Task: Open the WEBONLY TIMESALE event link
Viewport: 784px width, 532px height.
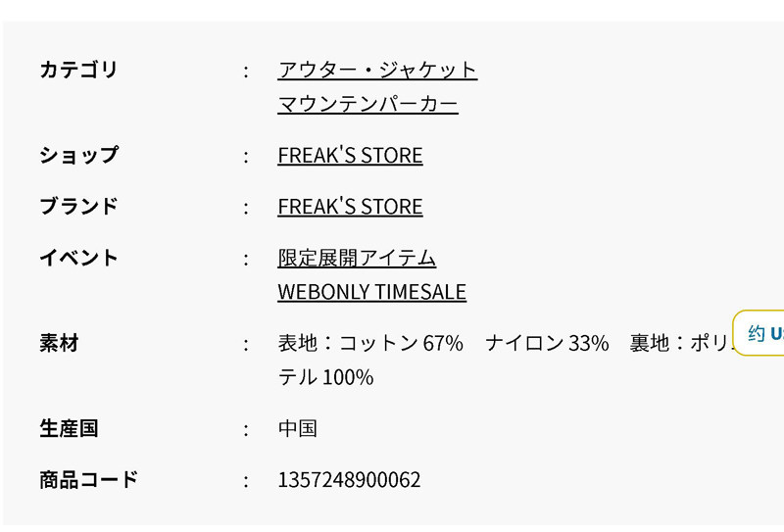Action: tap(371, 292)
